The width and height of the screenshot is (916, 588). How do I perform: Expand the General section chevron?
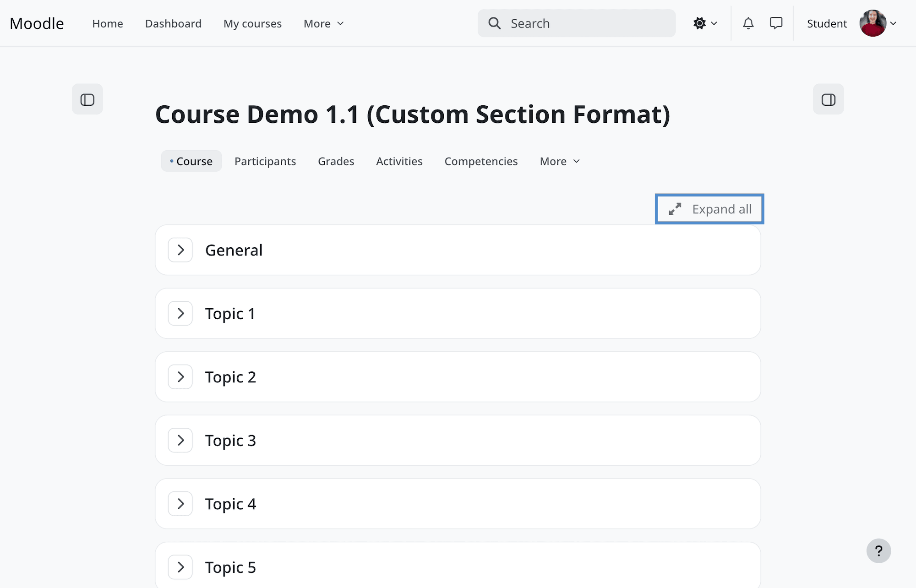180,250
